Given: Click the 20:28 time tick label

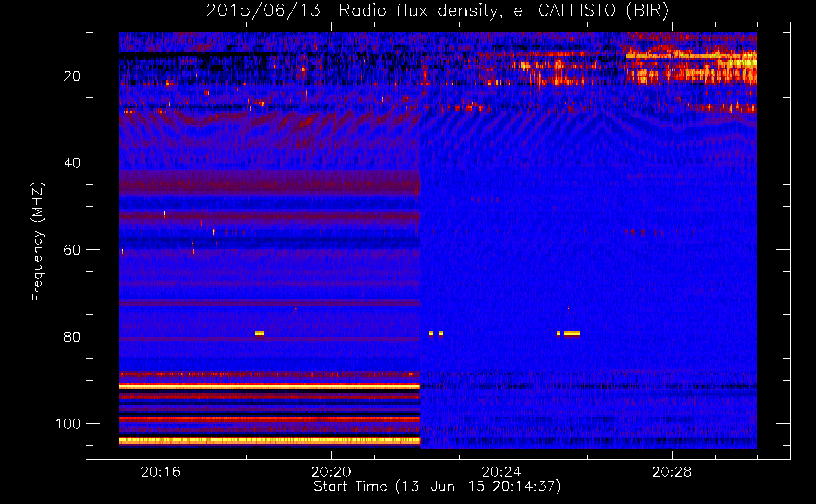Looking at the screenshot, I should pos(672,472).
